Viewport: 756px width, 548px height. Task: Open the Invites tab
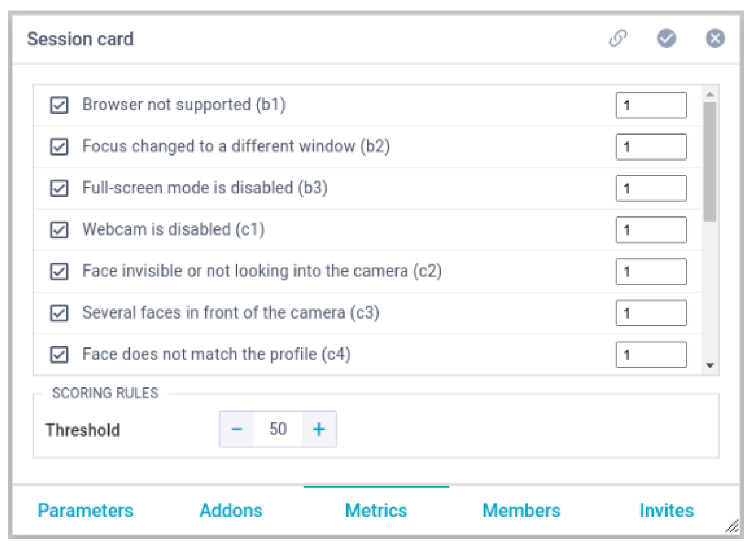click(666, 510)
